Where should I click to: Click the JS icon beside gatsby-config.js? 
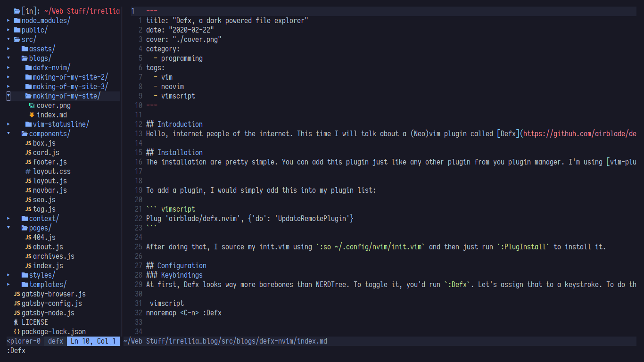click(17, 304)
